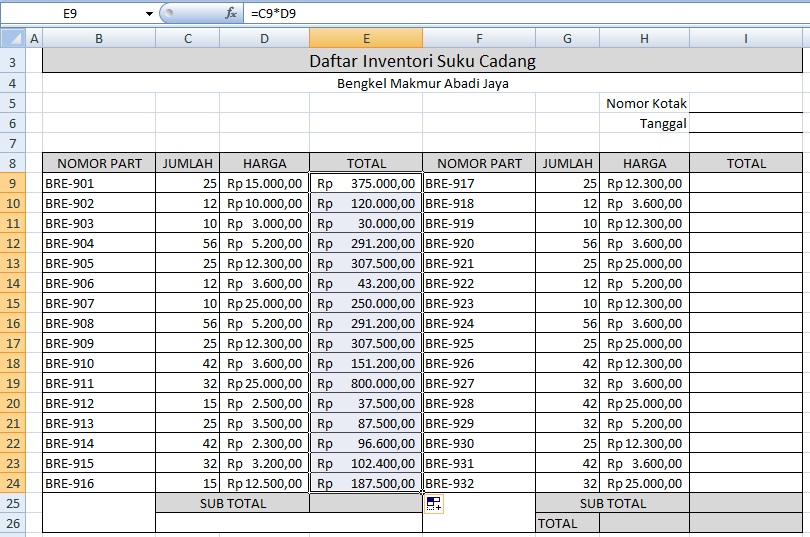Select row 25 header
The height and width of the screenshot is (537, 810).
[x=13, y=503]
